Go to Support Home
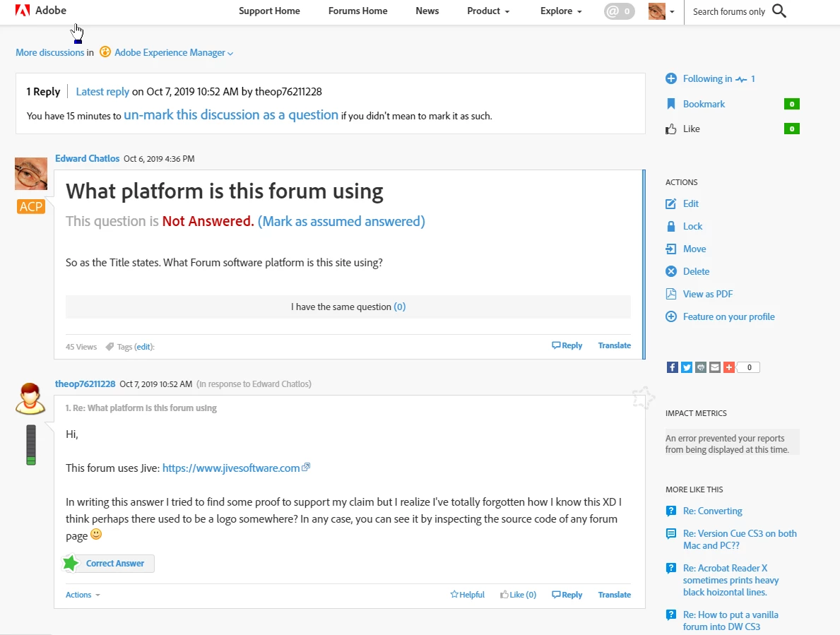 click(269, 11)
